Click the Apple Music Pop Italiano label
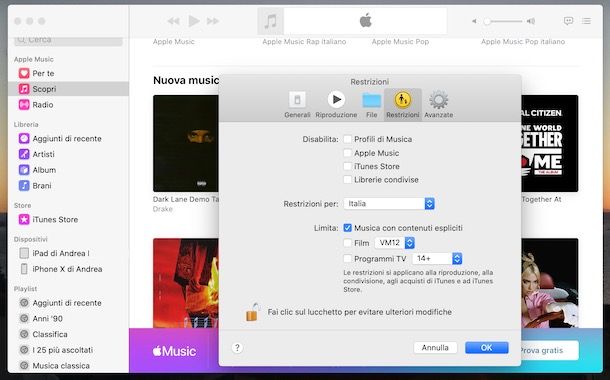The width and height of the screenshot is (610, 380). tap(523, 42)
